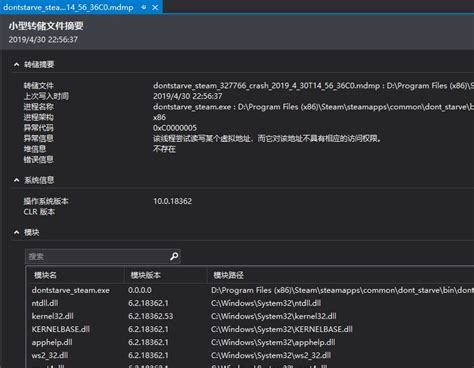474x368 pixels.
Task: Click path C:\Windows\System32\kernel32.dll
Action: (x=274, y=316)
